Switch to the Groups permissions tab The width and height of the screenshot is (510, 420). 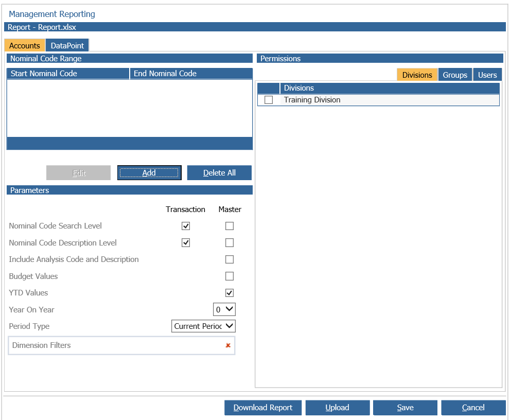click(455, 75)
